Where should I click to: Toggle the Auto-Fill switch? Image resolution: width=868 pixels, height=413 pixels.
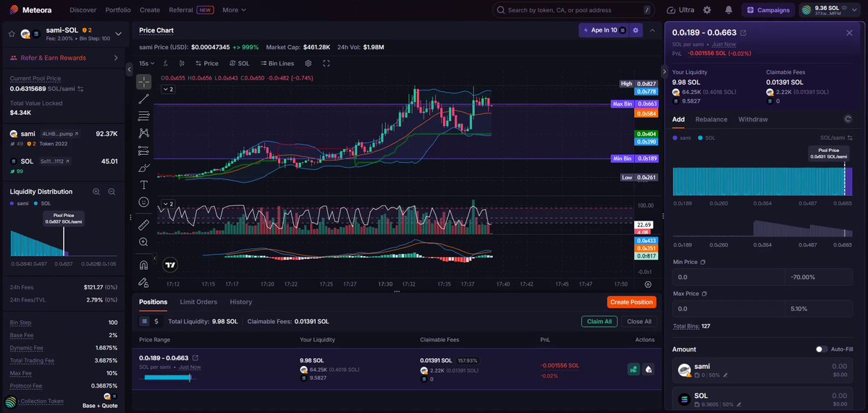(x=822, y=349)
